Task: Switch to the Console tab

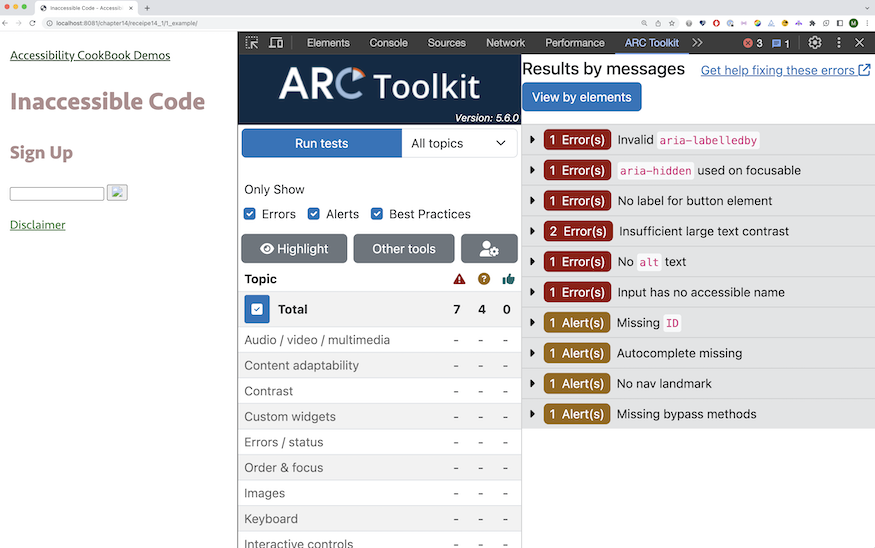Action: [388, 43]
